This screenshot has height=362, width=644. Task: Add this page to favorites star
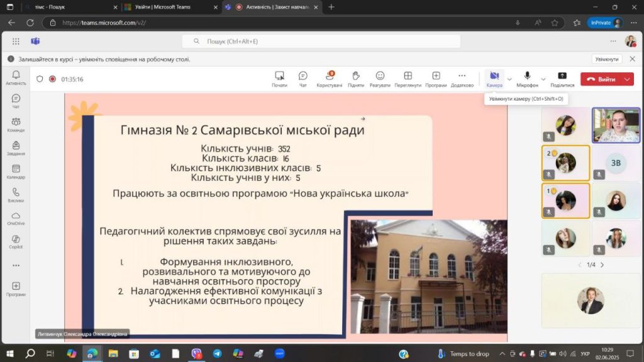pyautogui.click(x=555, y=23)
